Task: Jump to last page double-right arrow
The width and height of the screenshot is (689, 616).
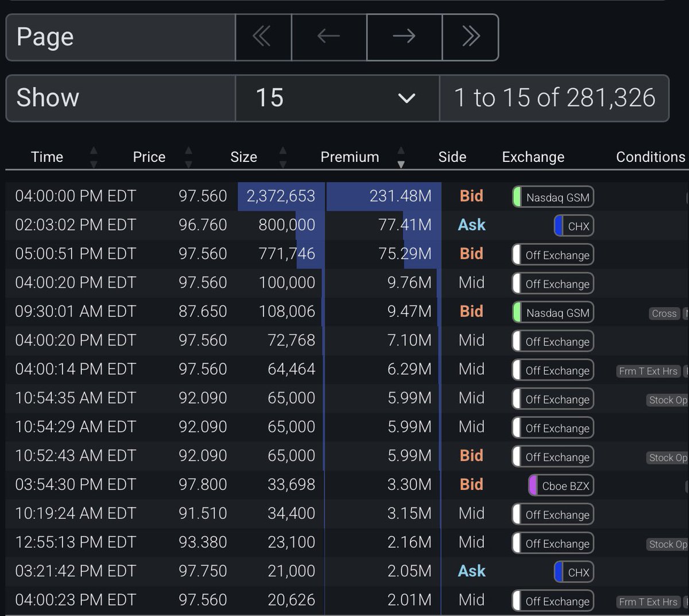Action: pos(470,37)
